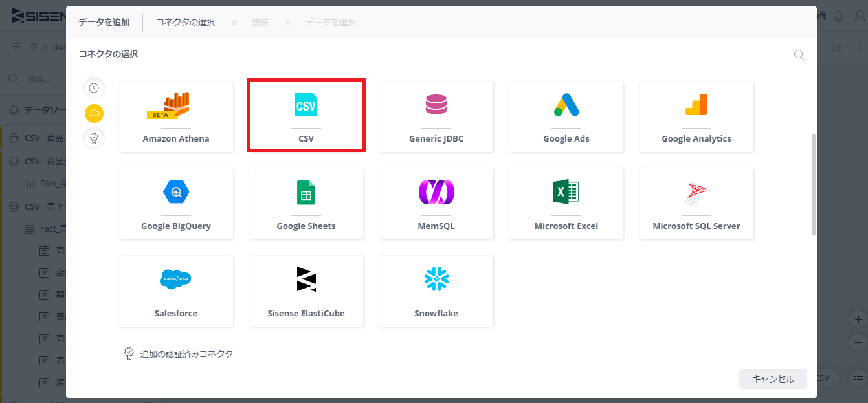Go to コネクタの選択 breadcrumb step
Image resolution: width=868 pixels, height=403 pixels.
click(x=185, y=22)
